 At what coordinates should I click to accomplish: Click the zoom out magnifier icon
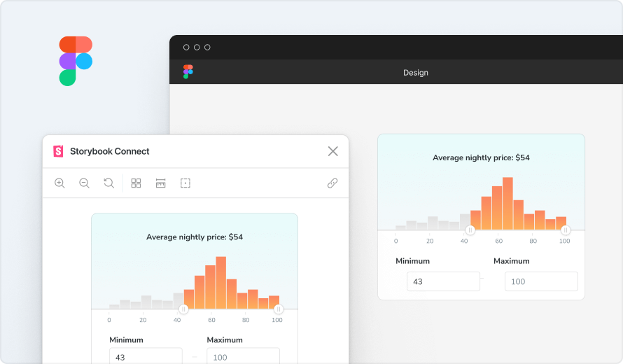[84, 183]
